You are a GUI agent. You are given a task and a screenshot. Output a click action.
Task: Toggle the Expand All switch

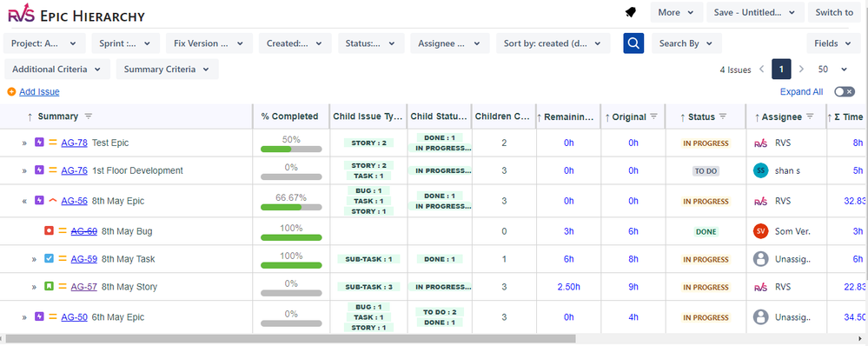(x=845, y=92)
